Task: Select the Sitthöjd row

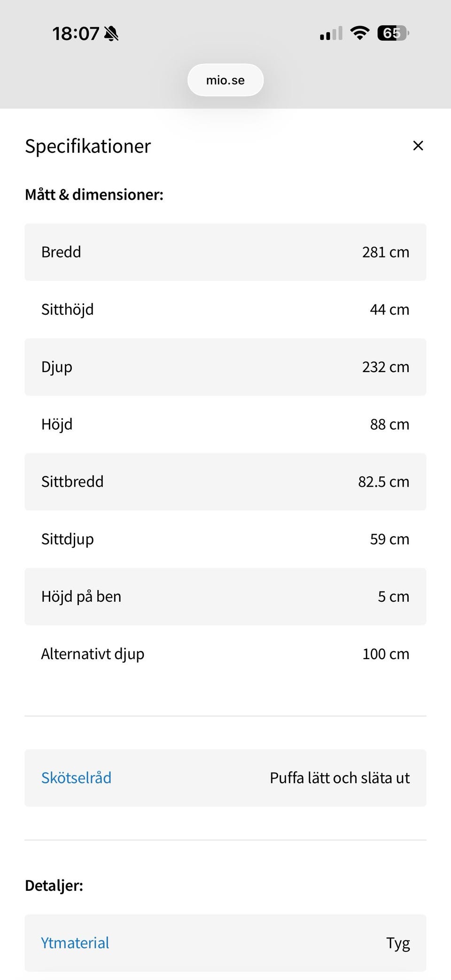Action: 225,310
